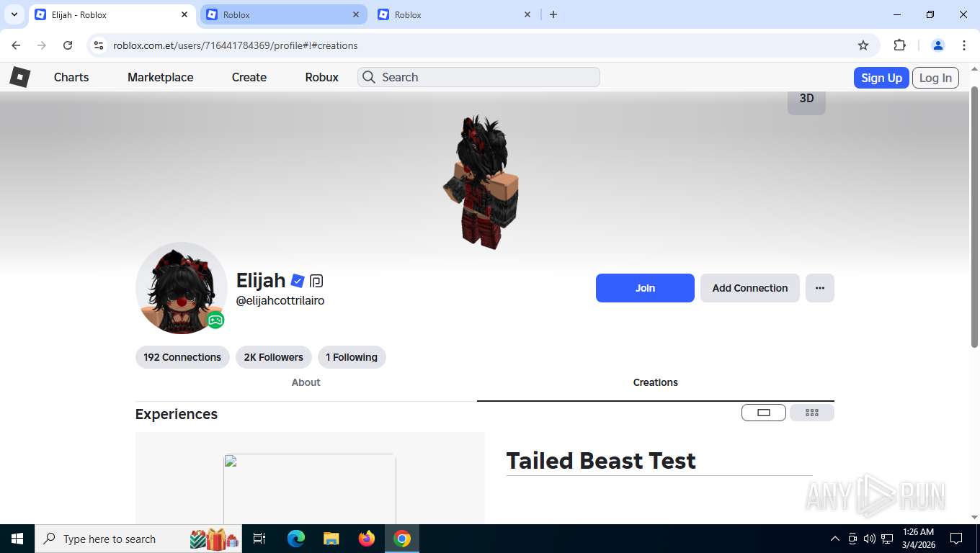980x553 pixels.
Task: Click the Sign Up button
Action: [881, 78]
